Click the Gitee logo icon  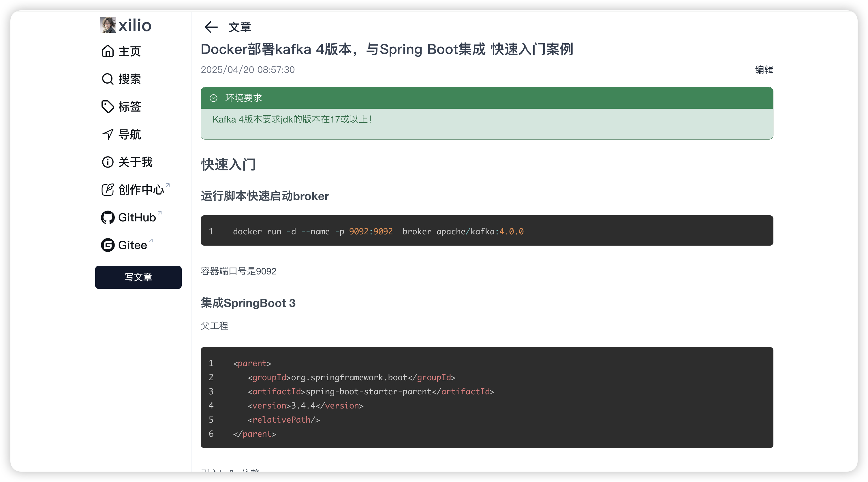[108, 245]
